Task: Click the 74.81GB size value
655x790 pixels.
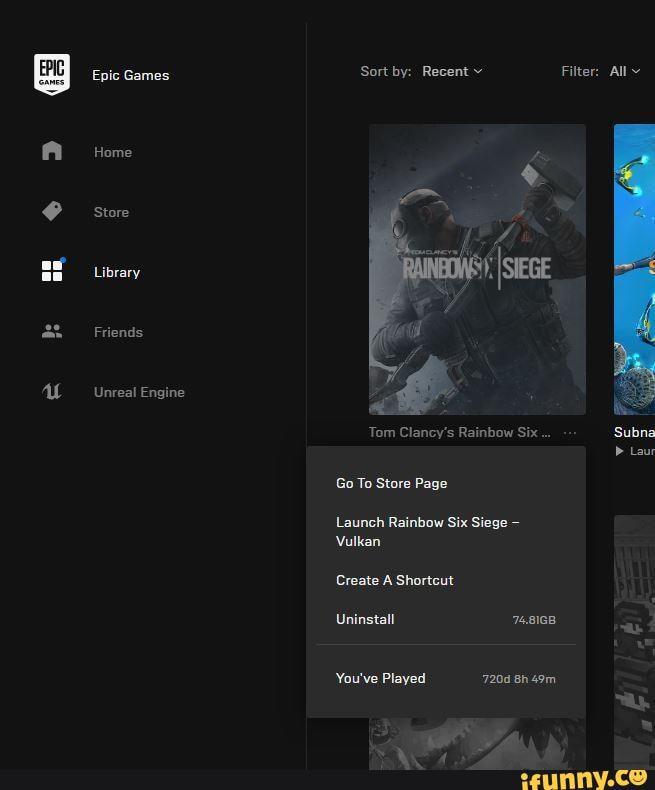Action: (534, 620)
